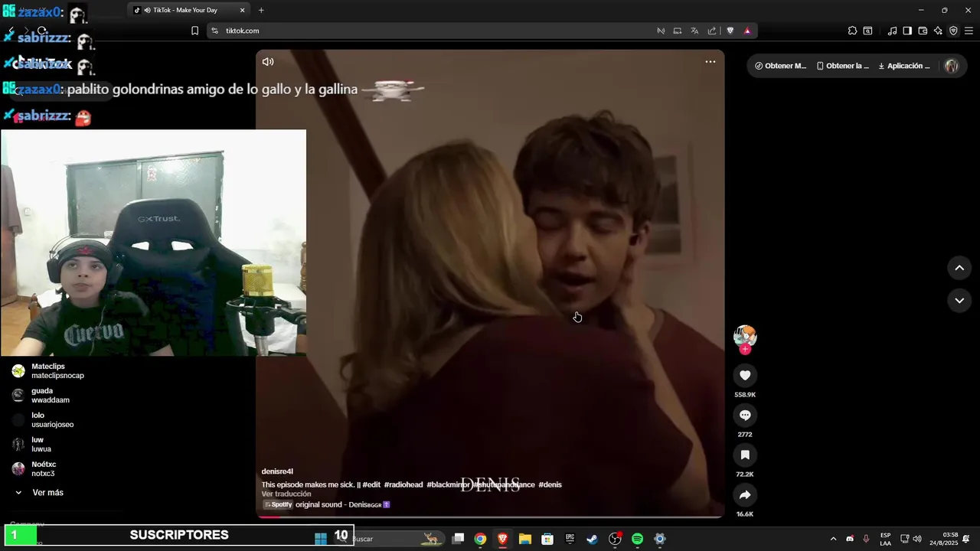Open the Discord tray icon
The width and height of the screenshot is (980, 551).
click(850, 539)
